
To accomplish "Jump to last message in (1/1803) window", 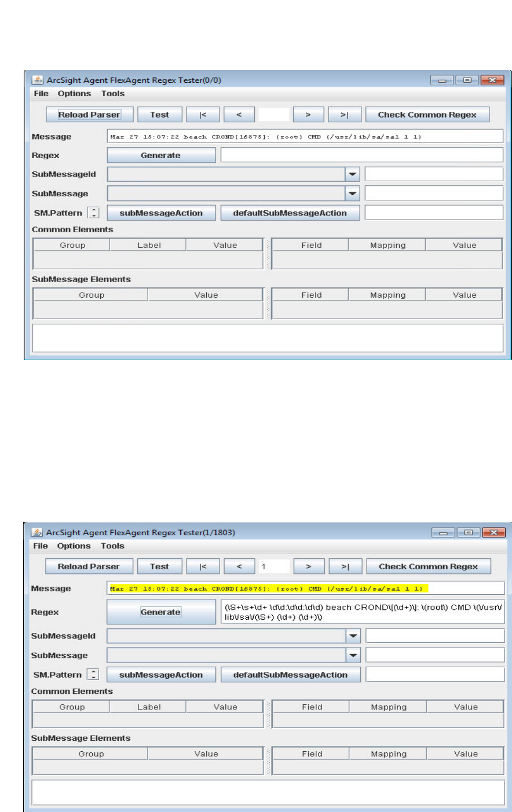I will pos(345,566).
